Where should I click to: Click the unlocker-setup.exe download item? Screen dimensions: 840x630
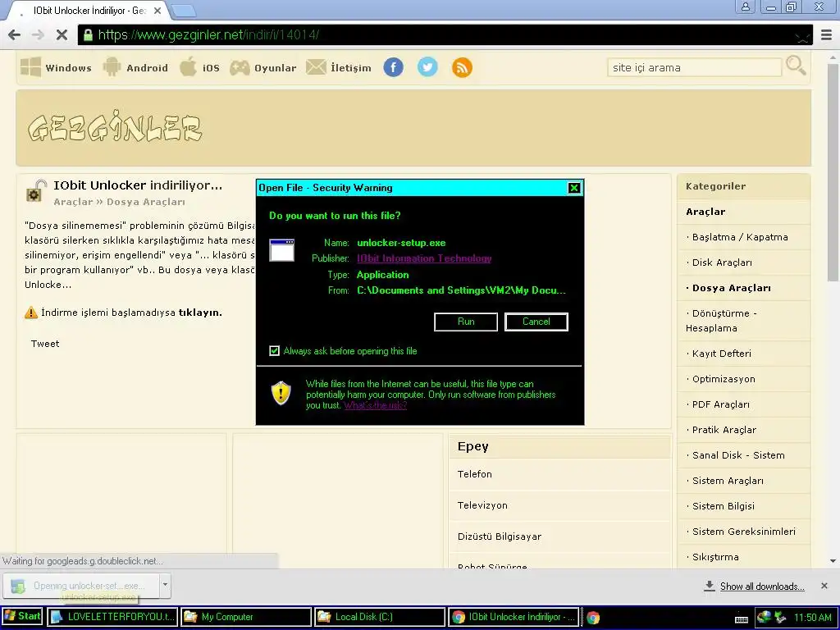coord(81,586)
